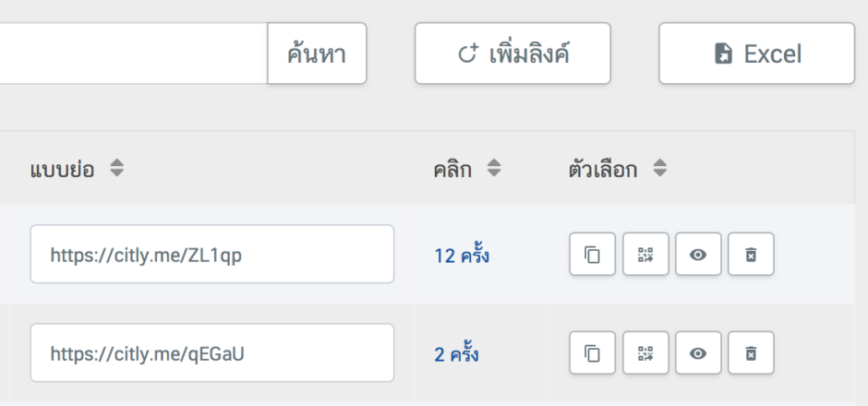Click the Excel file icon
The image size is (868, 406).
pyautogui.click(x=724, y=54)
